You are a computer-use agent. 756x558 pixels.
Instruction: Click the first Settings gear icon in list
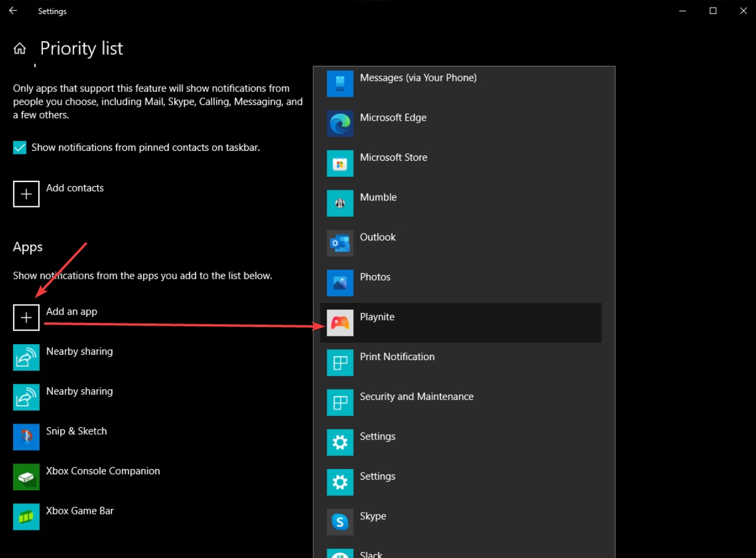click(x=340, y=443)
